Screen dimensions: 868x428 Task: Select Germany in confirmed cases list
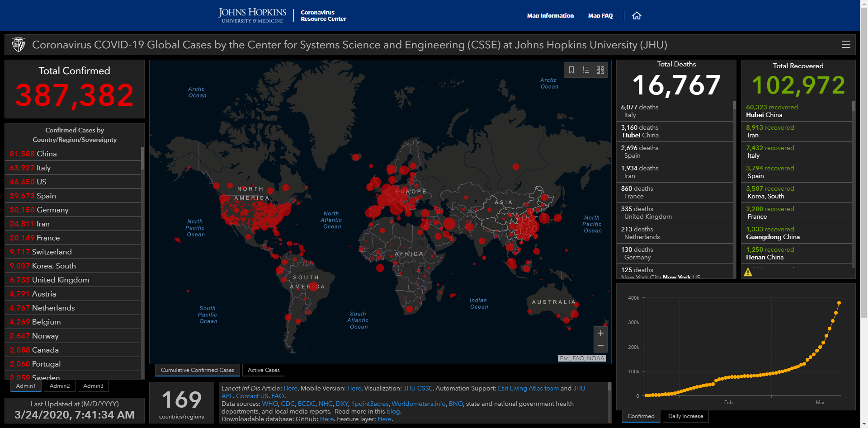73,210
